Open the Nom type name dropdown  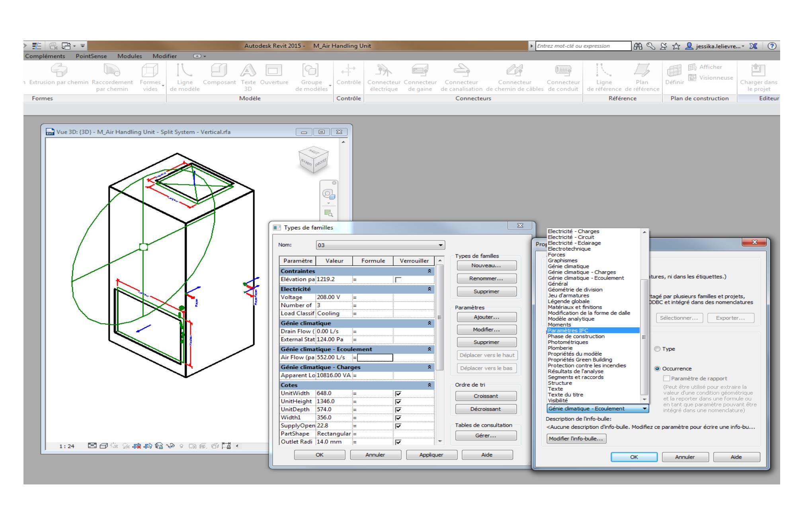(x=440, y=245)
